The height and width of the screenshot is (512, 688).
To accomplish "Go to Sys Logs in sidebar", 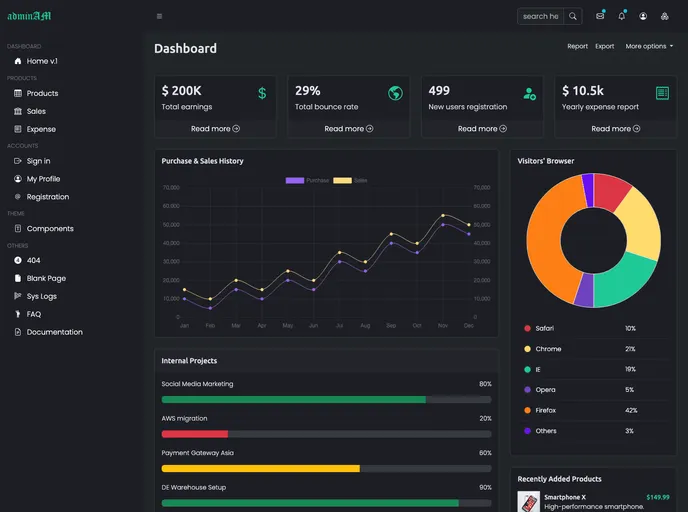I will [41, 296].
